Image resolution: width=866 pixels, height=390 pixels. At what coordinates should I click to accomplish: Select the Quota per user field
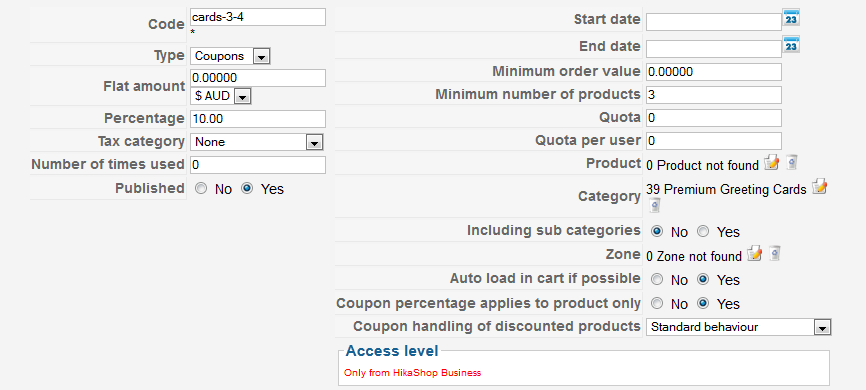[714, 141]
